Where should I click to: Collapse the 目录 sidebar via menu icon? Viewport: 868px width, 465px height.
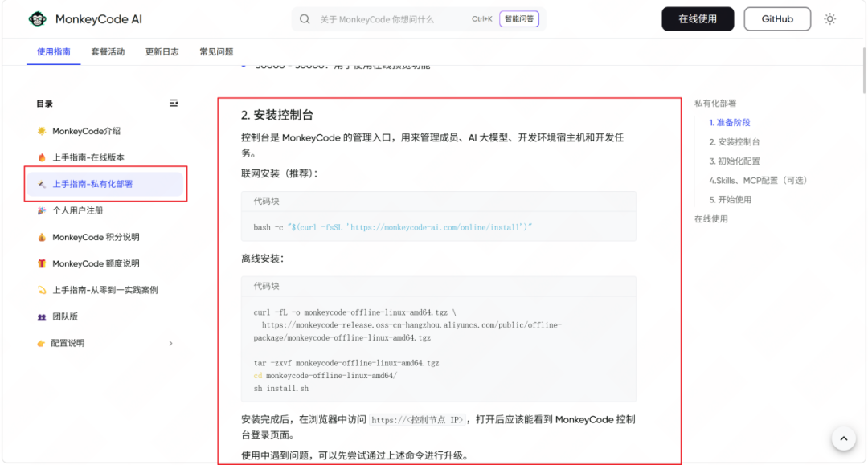coord(174,104)
